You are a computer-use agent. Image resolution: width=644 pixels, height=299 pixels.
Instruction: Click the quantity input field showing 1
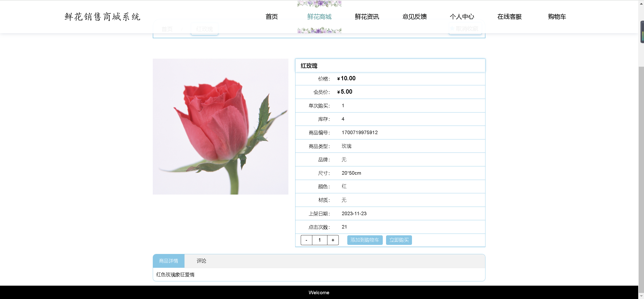tap(320, 240)
